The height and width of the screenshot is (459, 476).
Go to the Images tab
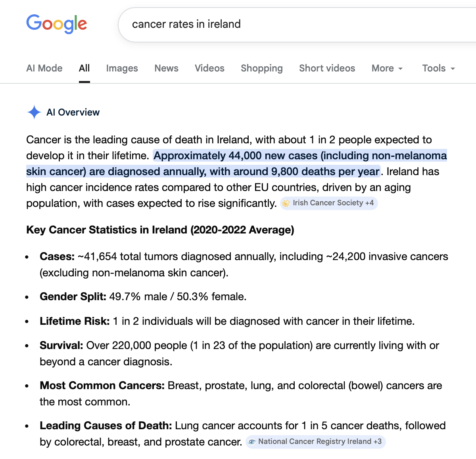(x=122, y=68)
